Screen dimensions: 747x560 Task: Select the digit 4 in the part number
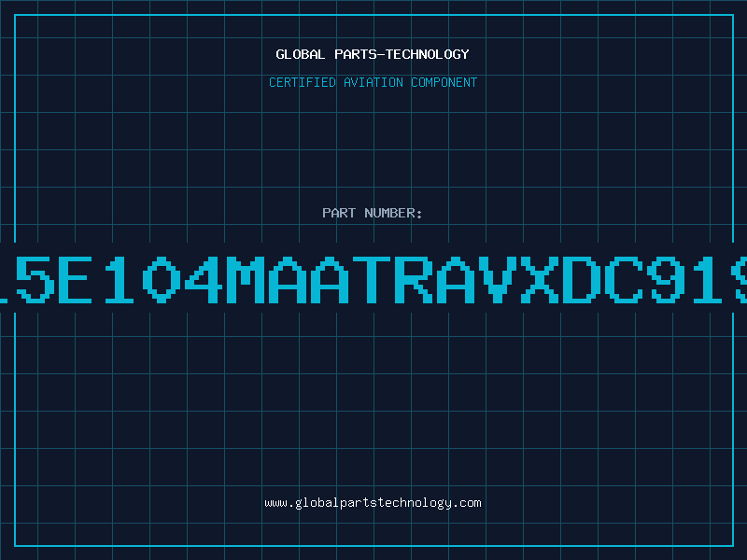(204, 279)
